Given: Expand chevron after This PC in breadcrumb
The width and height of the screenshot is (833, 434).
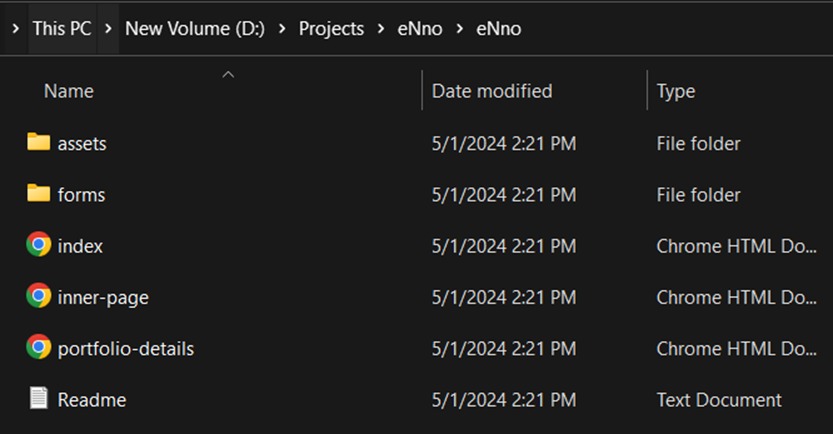Looking at the screenshot, I should [x=108, y=28].
